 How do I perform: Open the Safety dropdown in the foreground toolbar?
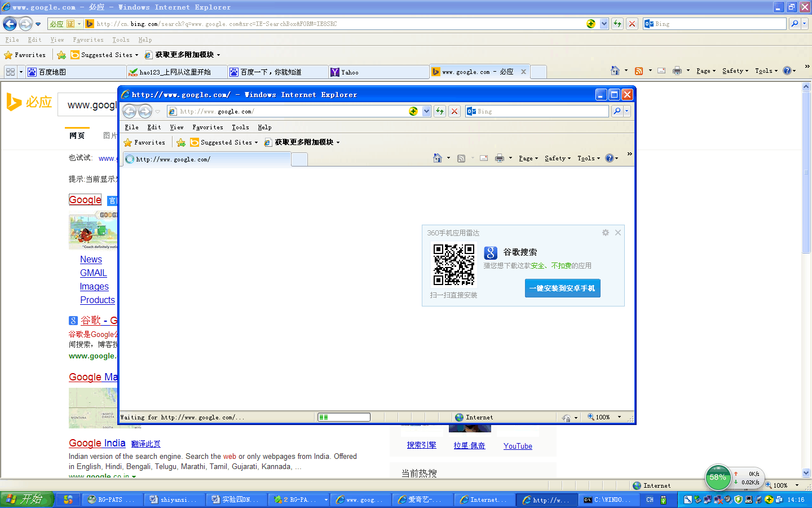point(558,159)
